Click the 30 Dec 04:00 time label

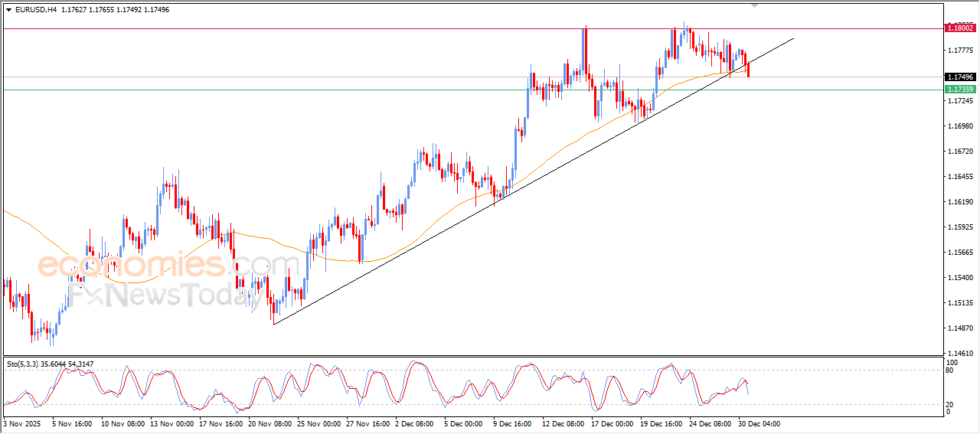pos(760,423)
